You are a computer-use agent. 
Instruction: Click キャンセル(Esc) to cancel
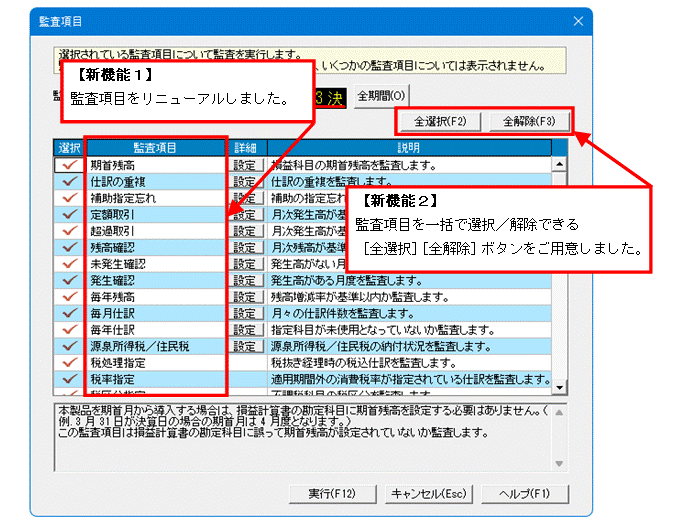point(429,494)
